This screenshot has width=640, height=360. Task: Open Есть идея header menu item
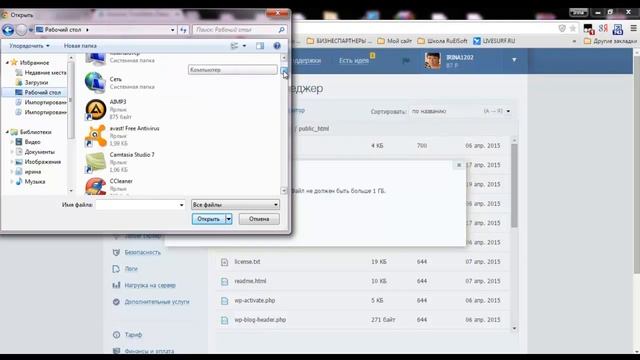(354, 60)
